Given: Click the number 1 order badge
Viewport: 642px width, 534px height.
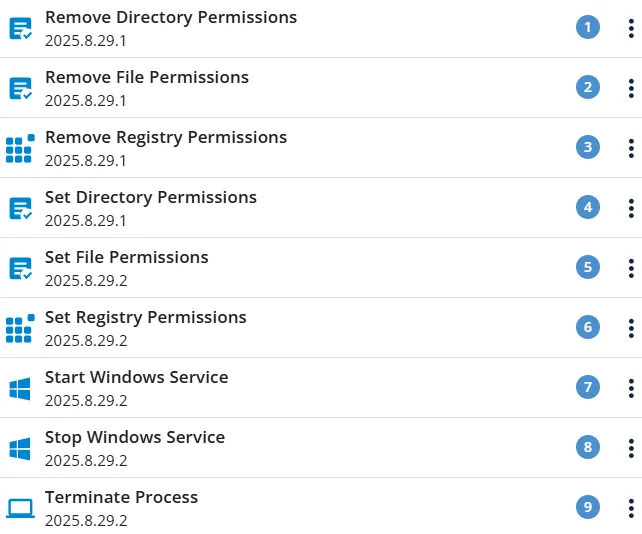Looking at the screenshot, I should (x=588, y=27).
